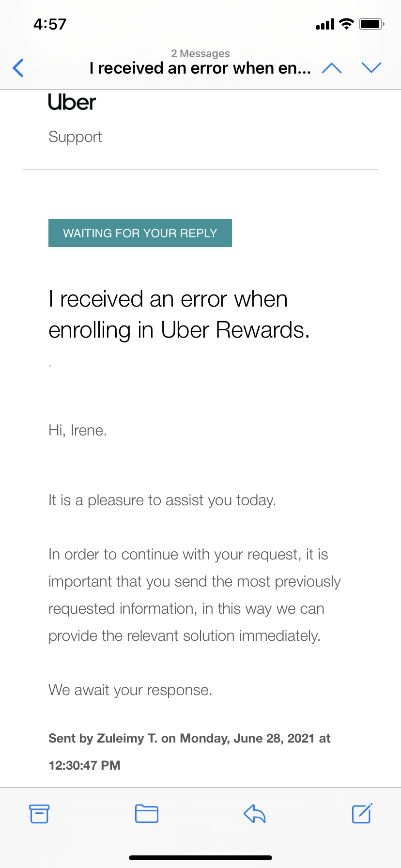The height and width of the screenshot is (868, 401).
Task: Compose a new email
Action: (362, 814)
